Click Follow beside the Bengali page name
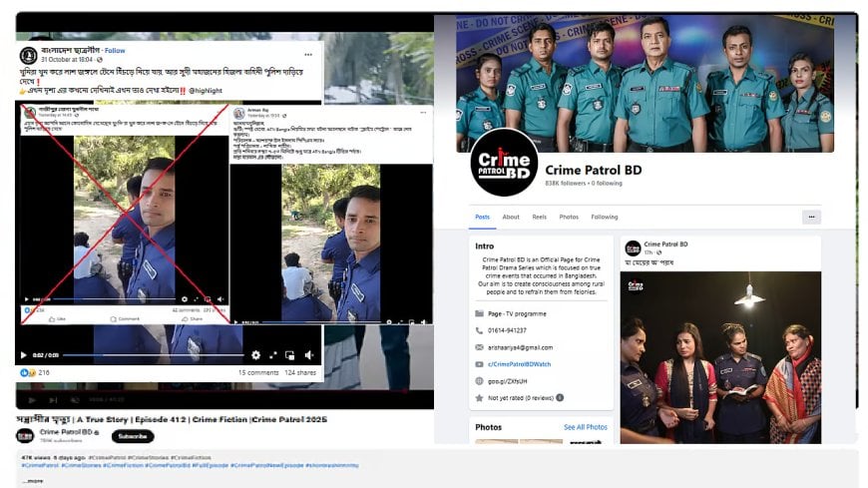This screenshot has width=868, height=488. [115, 51]
